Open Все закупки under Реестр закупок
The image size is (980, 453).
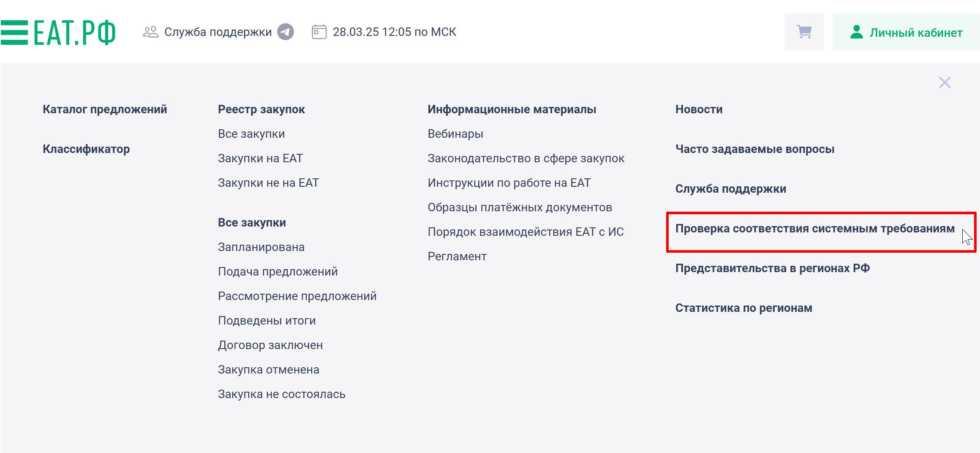[251, 134]
